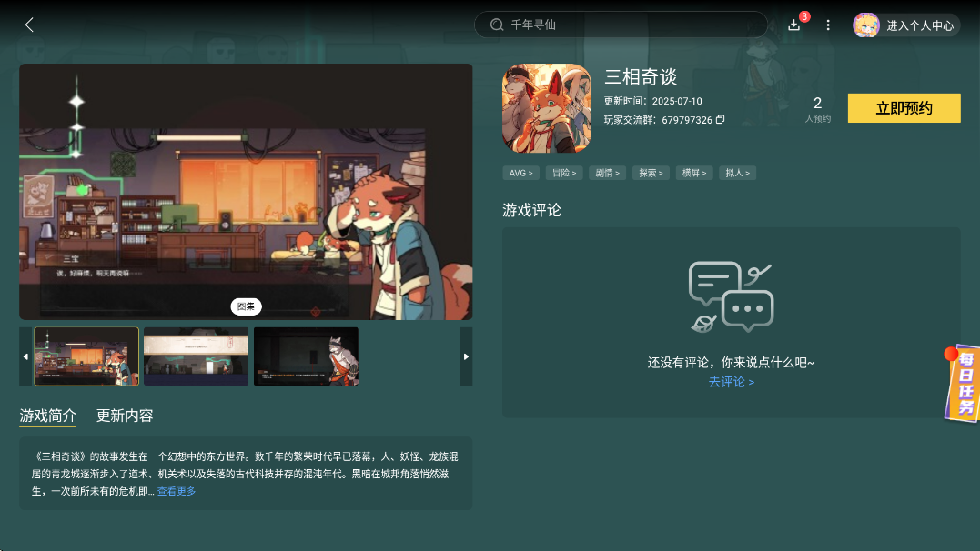Select the second thumbnail with light banner

click(x=197, y=356)
